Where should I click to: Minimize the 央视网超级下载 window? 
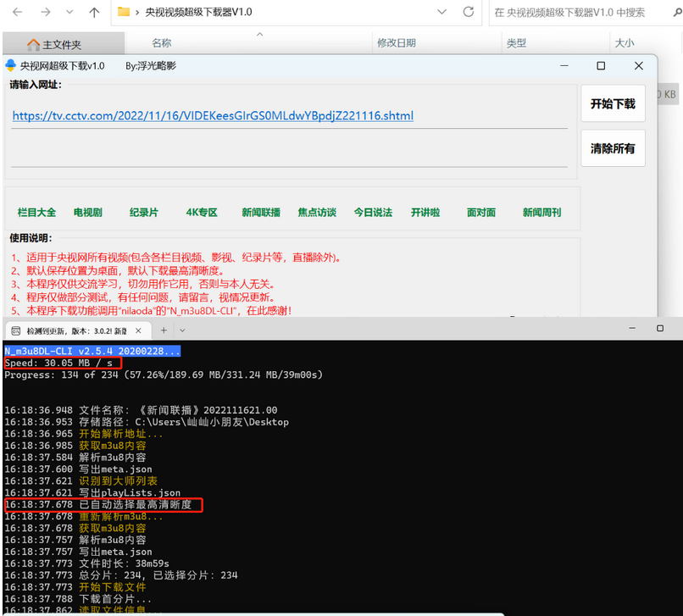coord(564,66)
